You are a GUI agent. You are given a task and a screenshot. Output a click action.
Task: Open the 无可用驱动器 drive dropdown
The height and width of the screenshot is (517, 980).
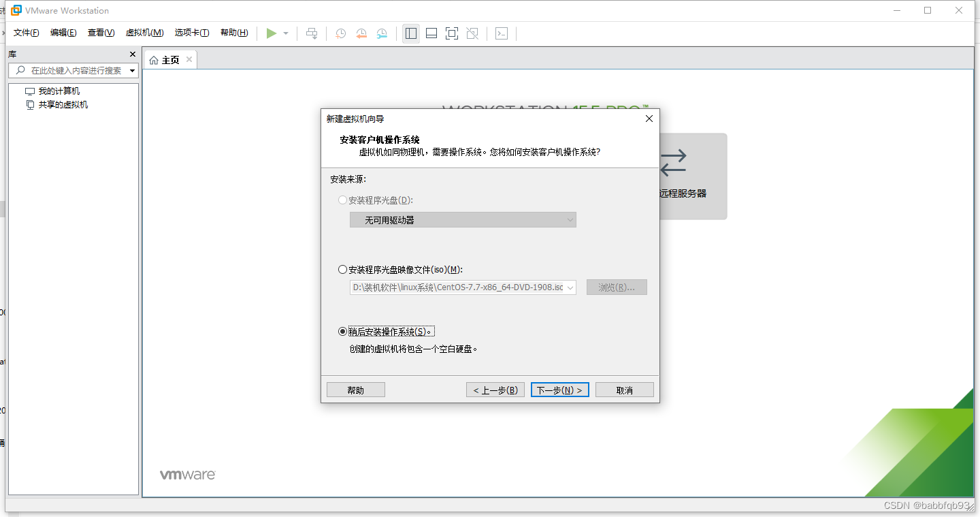[x=463, y=220]
